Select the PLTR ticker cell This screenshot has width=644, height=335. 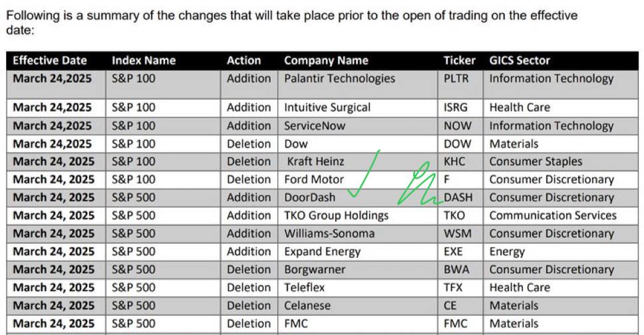pos(456,78)
